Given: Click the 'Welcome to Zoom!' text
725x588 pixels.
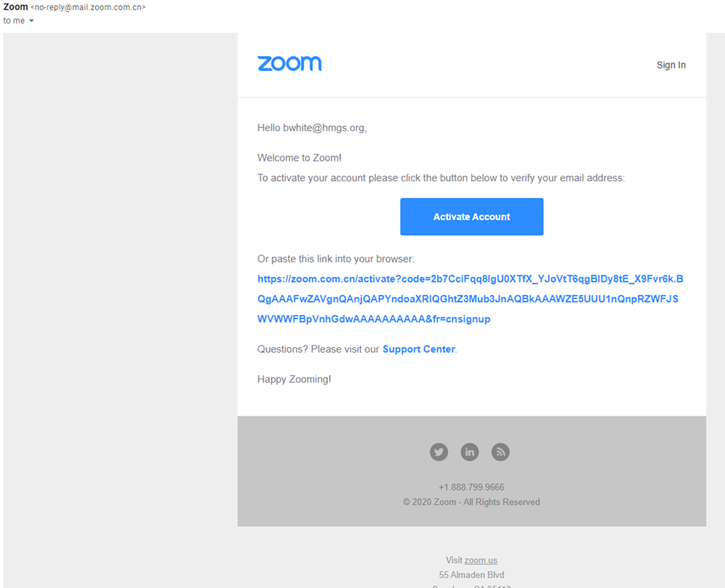Looking at the screenshot, I should [x=299, y=158].
